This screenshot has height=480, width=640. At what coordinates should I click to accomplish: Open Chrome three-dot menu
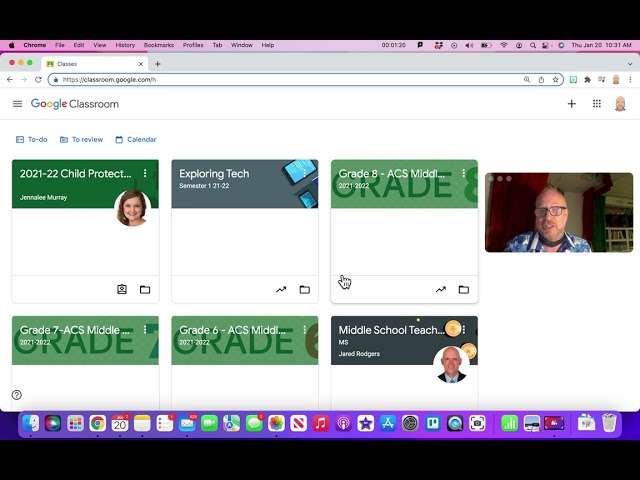(x=630, y=80)
